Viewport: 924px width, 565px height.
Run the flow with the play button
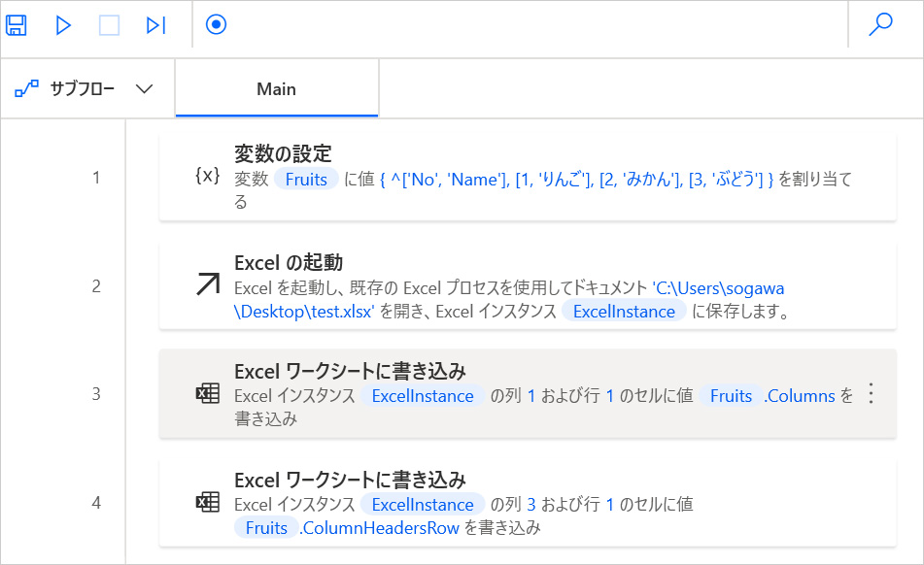(63, 25)
